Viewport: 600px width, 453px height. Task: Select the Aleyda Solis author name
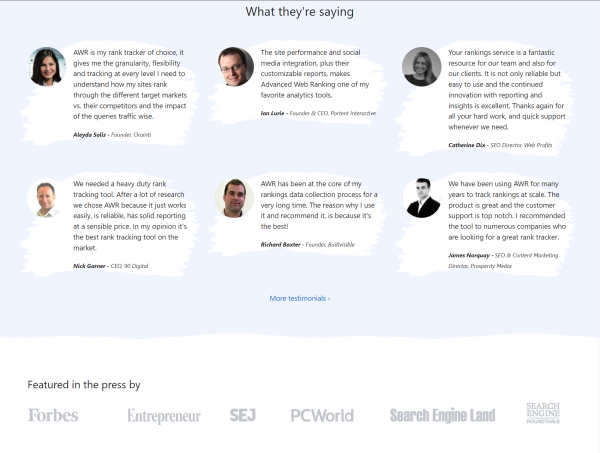[89, 133]
